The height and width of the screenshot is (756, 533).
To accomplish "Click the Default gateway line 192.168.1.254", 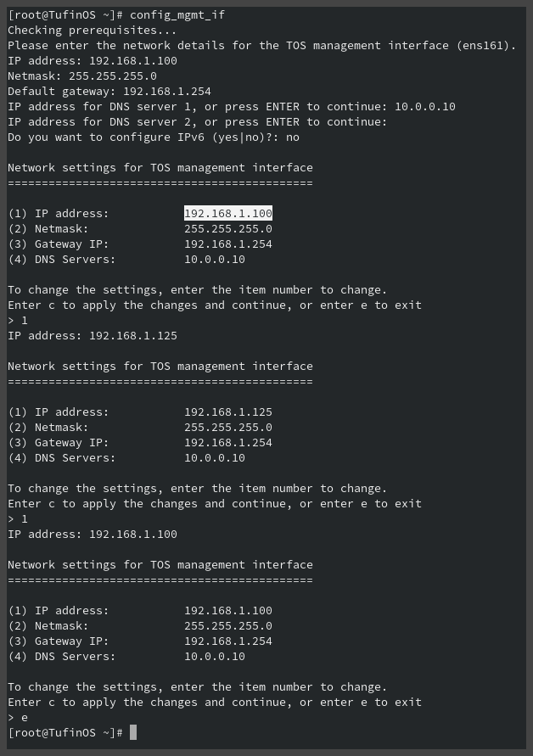I will pos(109,91).
